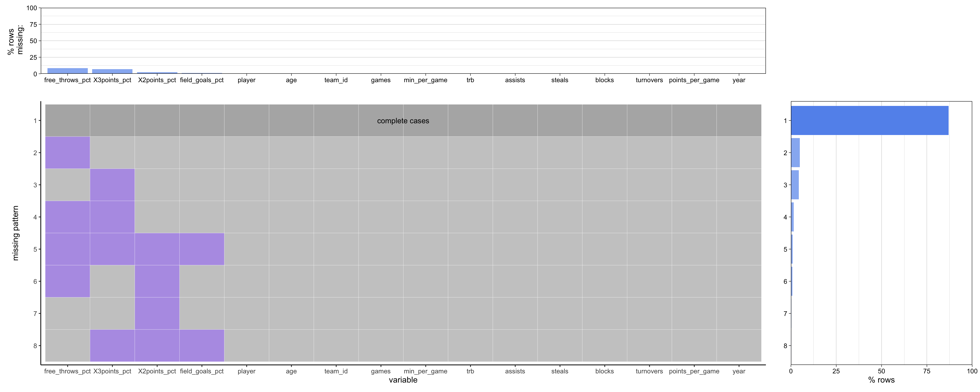Click the points_per_game column label
This screenshot has height=392, width=980.
tap(695, 371)
